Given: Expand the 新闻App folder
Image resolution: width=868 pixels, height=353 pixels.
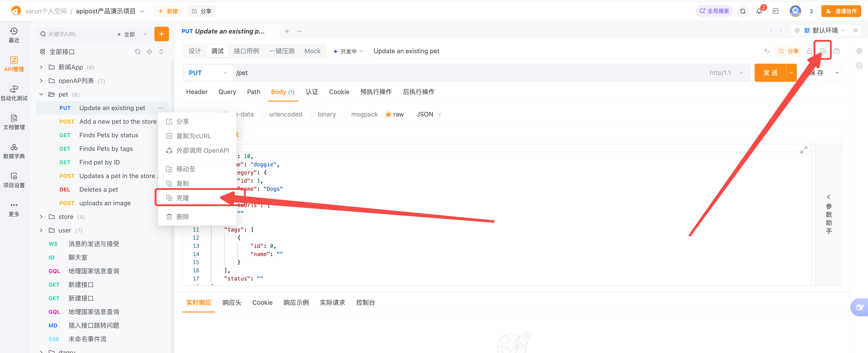Looking at the screenshot, I should [41, 67].
